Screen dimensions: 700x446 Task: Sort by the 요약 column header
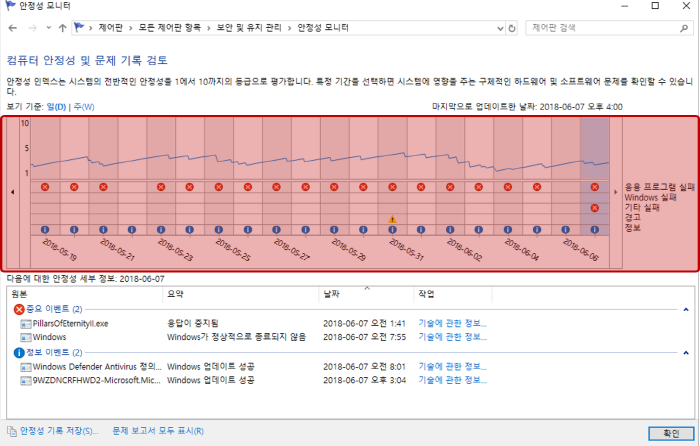point(241,294)
